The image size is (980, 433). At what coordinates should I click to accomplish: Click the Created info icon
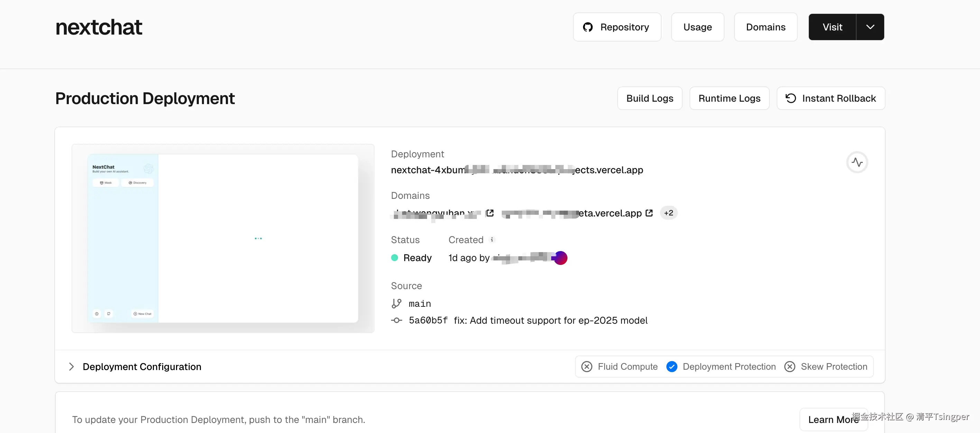tap(492, 240)
